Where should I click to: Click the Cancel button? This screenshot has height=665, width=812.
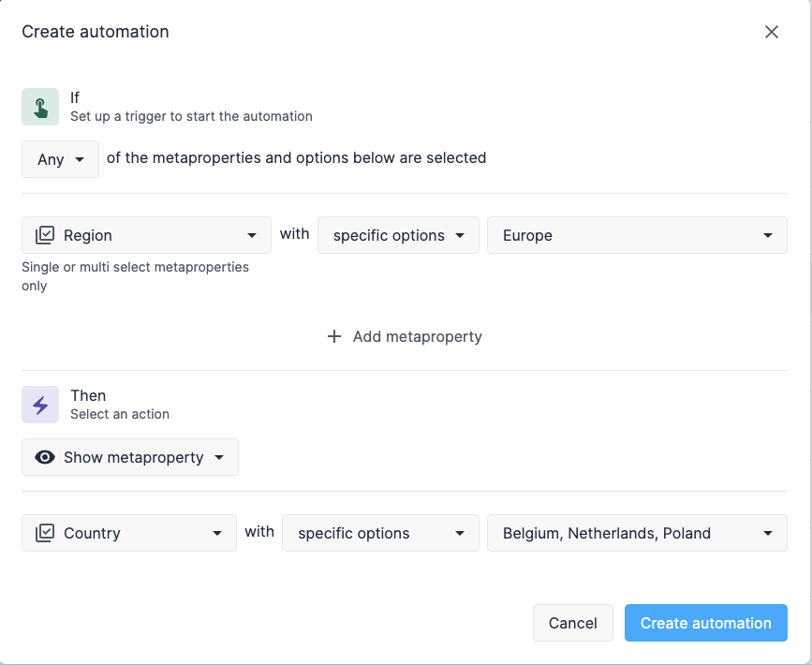click(573, 623)
